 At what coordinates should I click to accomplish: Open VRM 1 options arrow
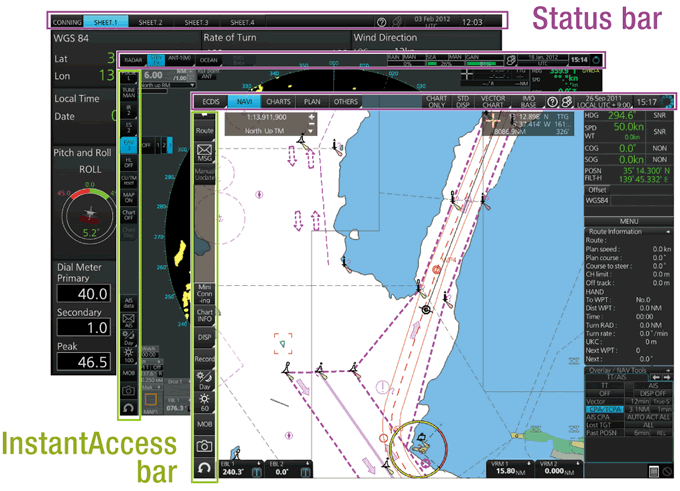[x=529, y=464]
